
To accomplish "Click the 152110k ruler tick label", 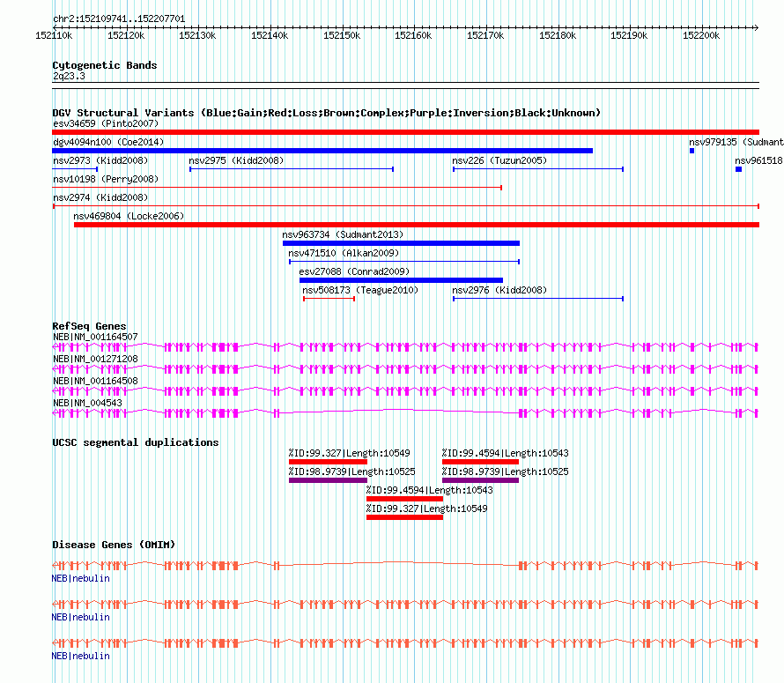I will (x=54, y=35).
